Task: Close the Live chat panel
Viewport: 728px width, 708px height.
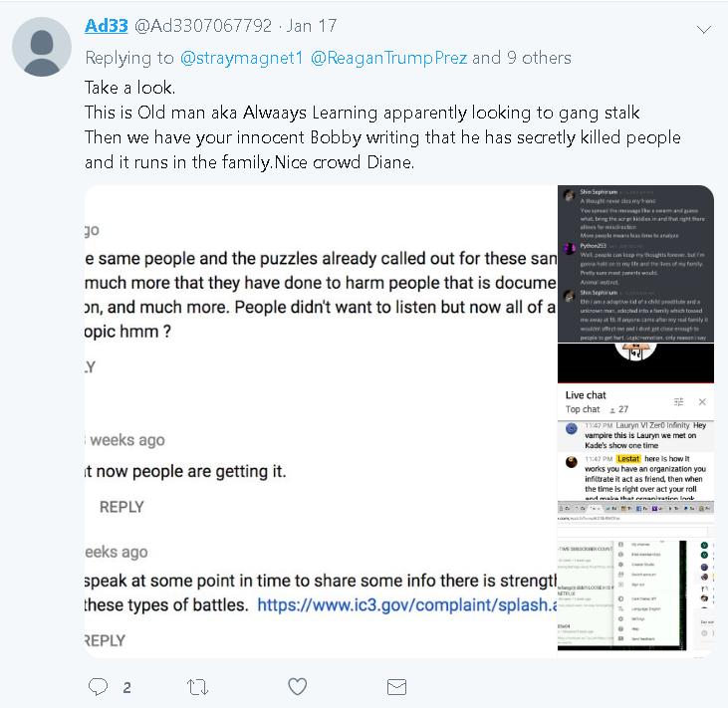Action: [702, 401]
